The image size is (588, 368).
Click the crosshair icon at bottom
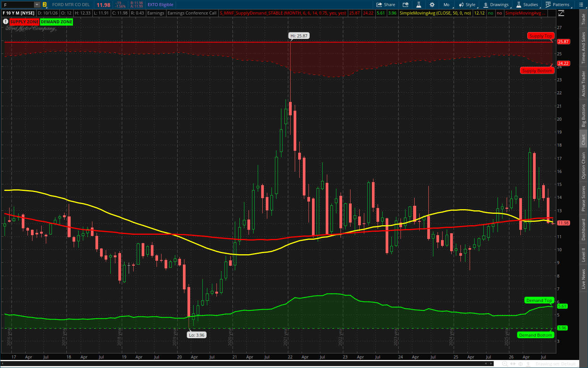(520, 364)
